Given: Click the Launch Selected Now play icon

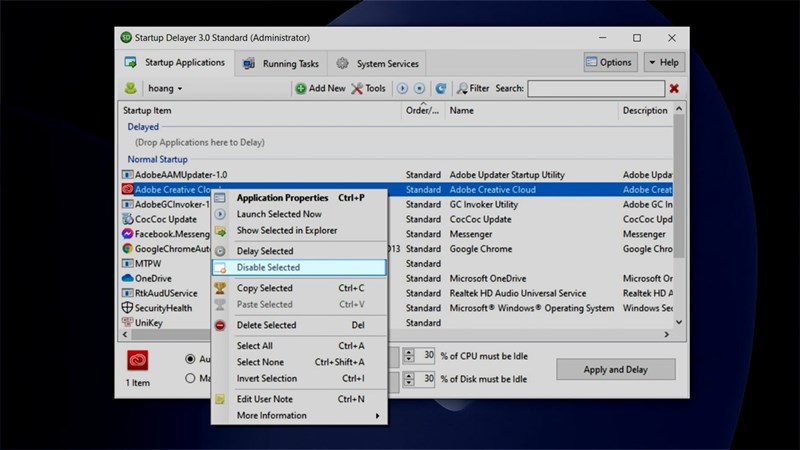Looking at the screenshot, I should coord(220,214).
